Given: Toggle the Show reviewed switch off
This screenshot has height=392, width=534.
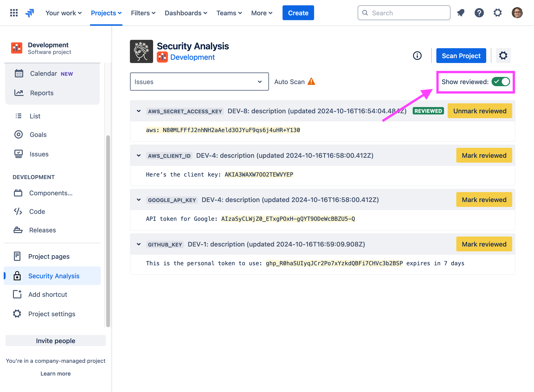Looking at the screenshot, I should pyautogui.click(x=501, y=82).
